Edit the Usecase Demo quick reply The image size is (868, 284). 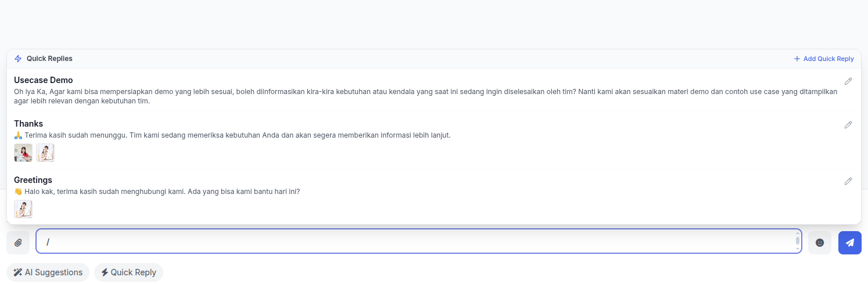click(x=848, y=81)
